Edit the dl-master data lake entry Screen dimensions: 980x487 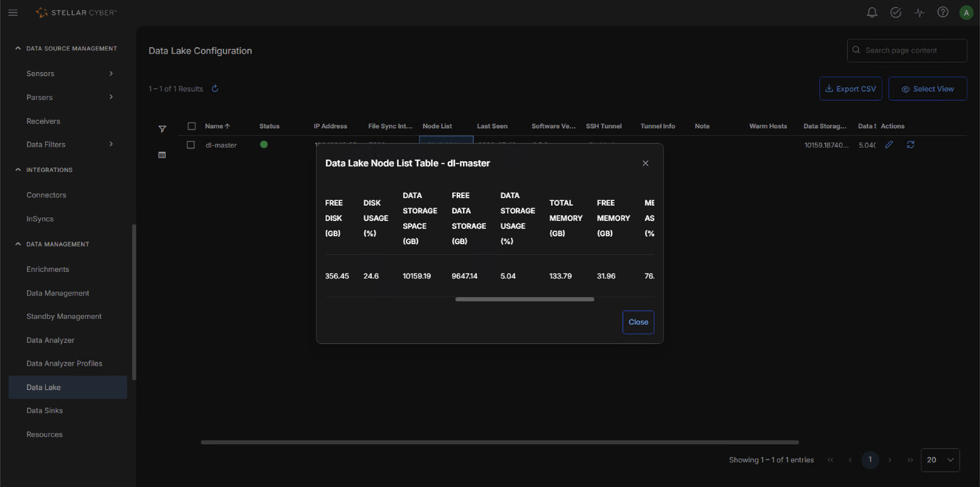point(889,145)
